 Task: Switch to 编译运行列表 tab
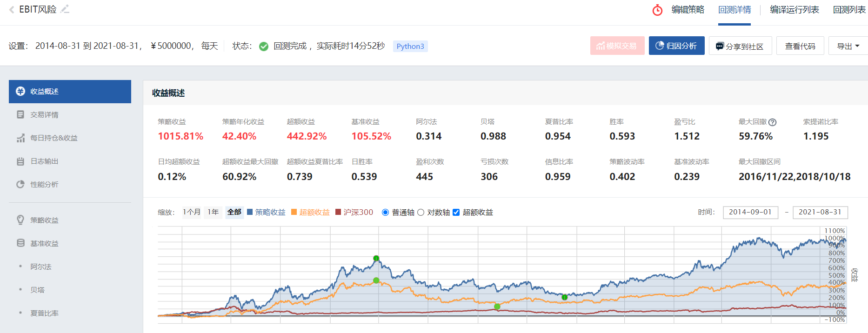click(795, 10)
